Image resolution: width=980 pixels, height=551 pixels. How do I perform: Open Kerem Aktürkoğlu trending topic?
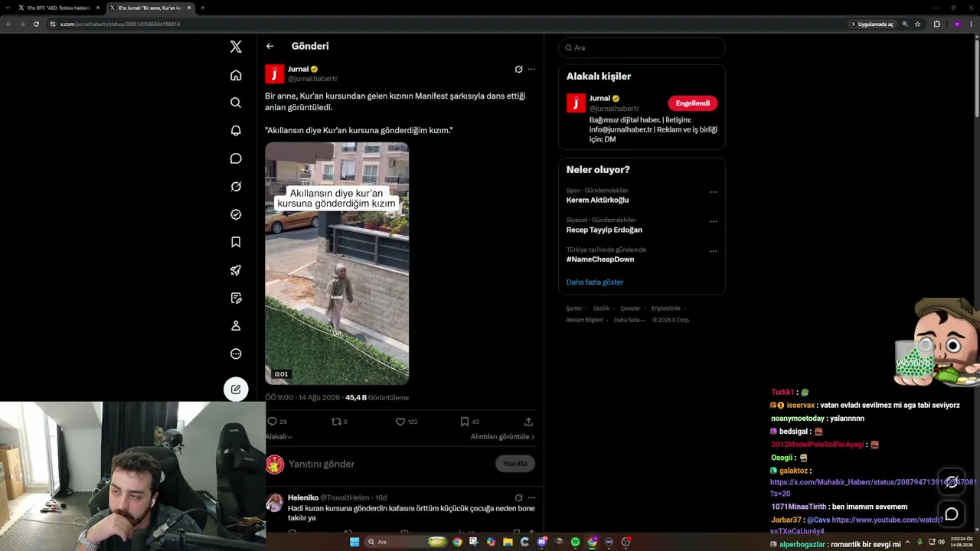[597, 200]
